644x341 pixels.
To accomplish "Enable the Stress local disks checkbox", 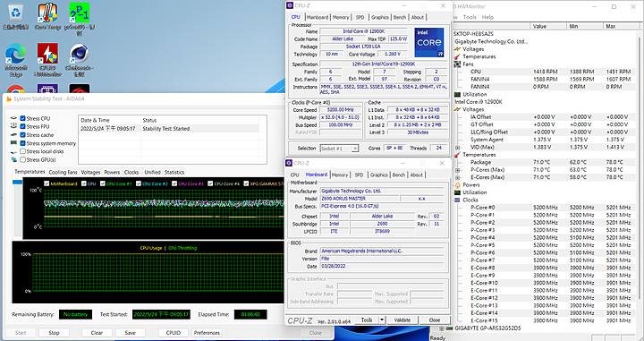I will point(23,151).
